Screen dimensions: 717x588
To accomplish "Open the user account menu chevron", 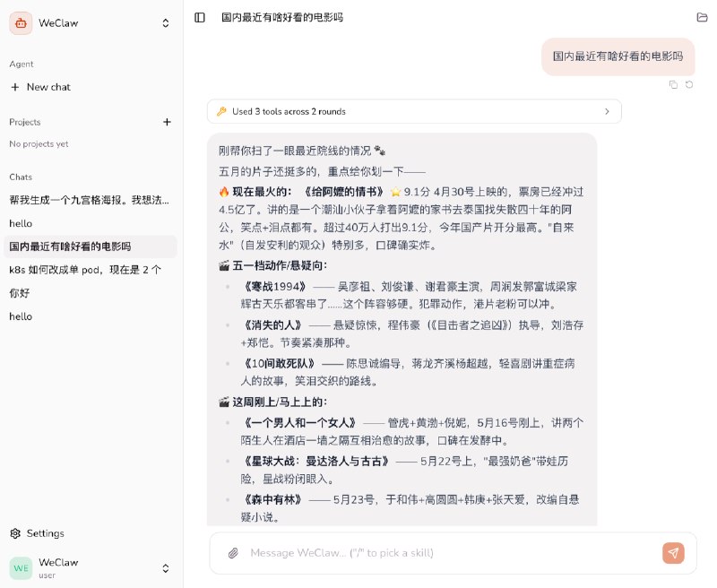I will point(166,568).
